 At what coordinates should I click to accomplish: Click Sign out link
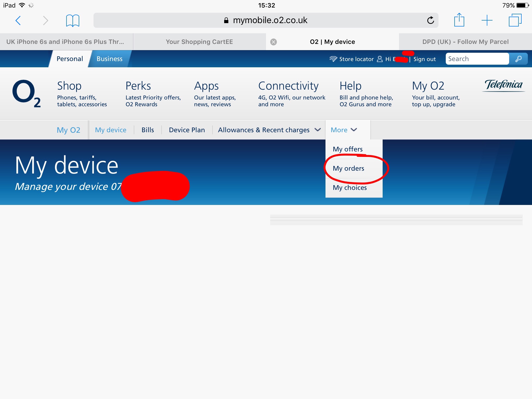424,59
